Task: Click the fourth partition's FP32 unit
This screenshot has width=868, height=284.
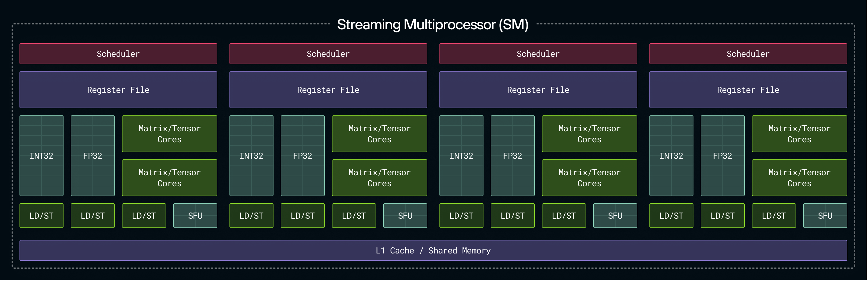Action: [x=722, y=156]
